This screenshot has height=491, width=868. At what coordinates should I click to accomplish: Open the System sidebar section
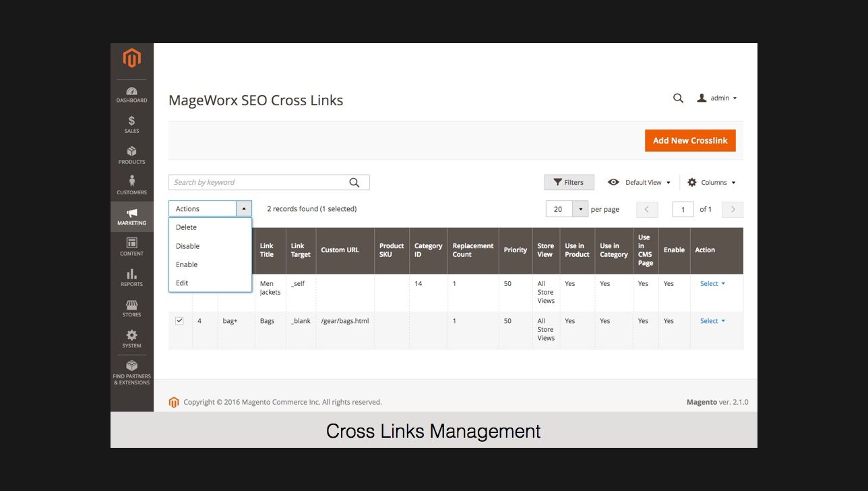point(132,339)
